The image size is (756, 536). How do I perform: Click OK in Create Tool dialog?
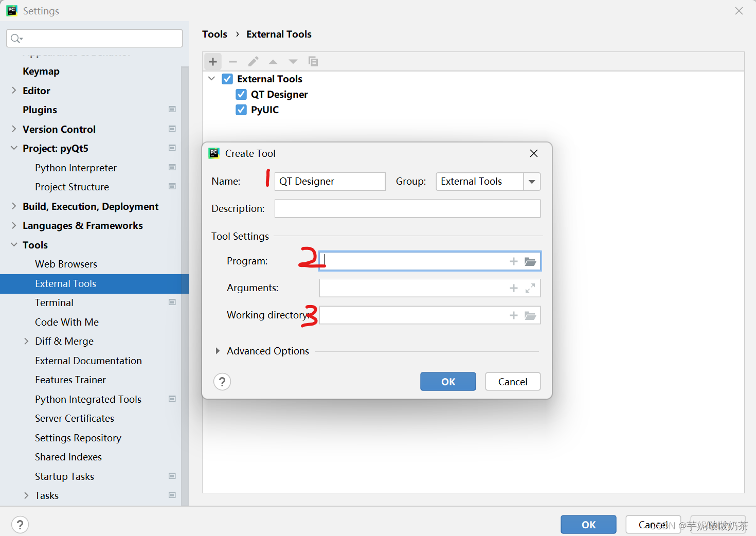448,382
